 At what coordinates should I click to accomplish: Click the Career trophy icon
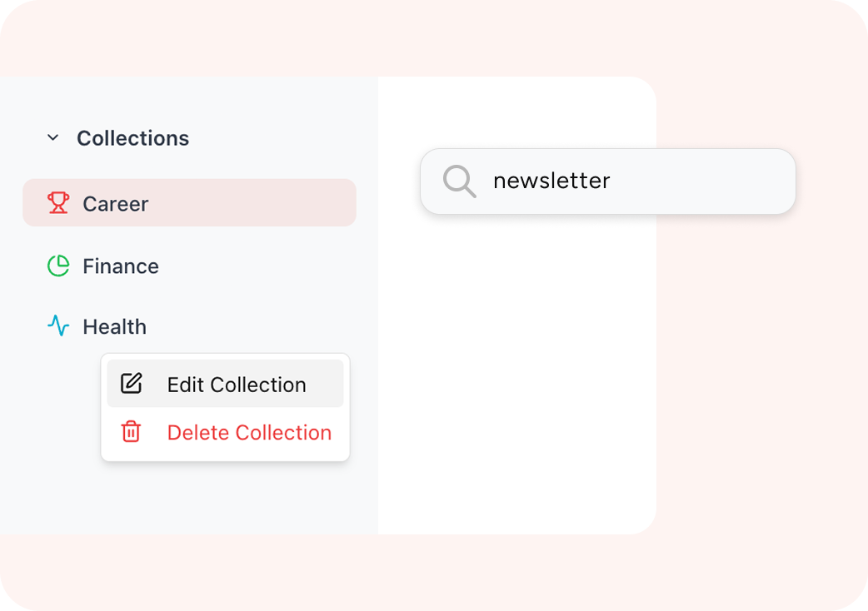[58, 203]
